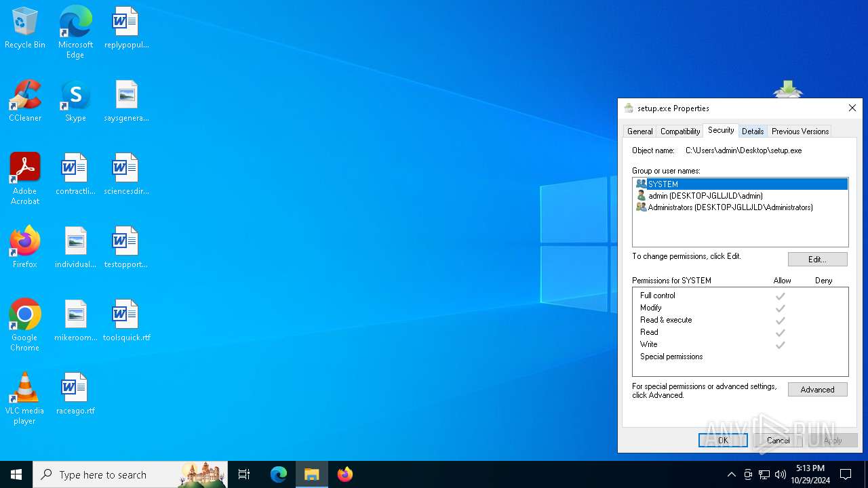The height and width of the screenshot is (488, 868).
Task: Launch Microsoft Edge from the desktop
Action: point(75,32)
